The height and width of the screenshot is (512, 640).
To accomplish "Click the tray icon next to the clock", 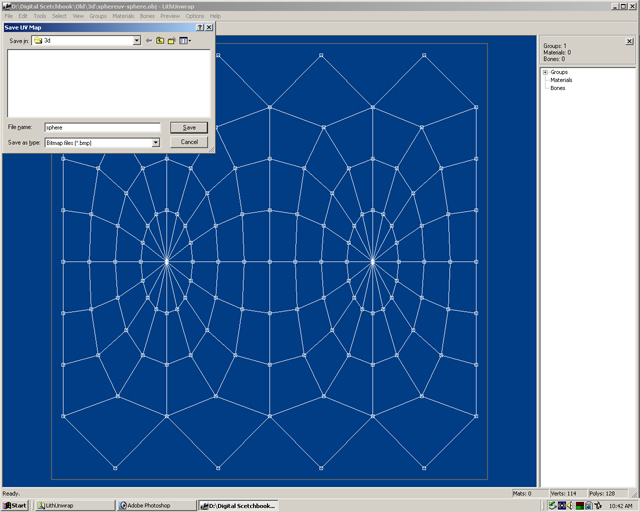I will 598,505.
